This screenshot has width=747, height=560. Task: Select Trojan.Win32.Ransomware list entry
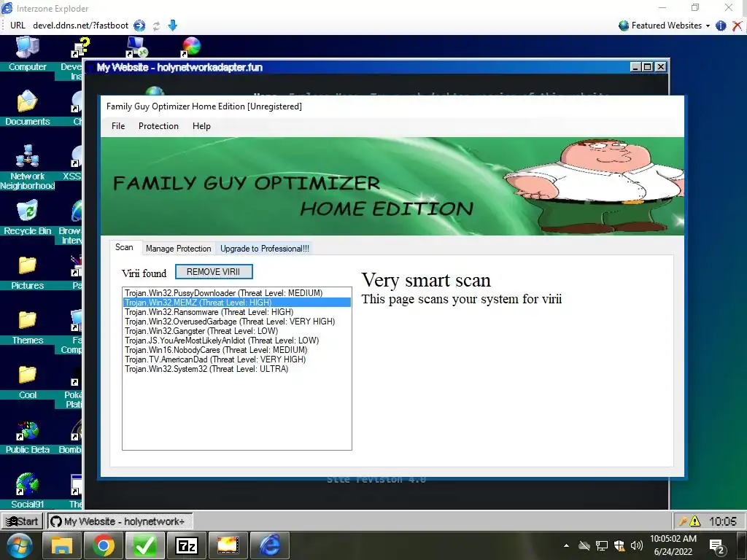[237, 312]
